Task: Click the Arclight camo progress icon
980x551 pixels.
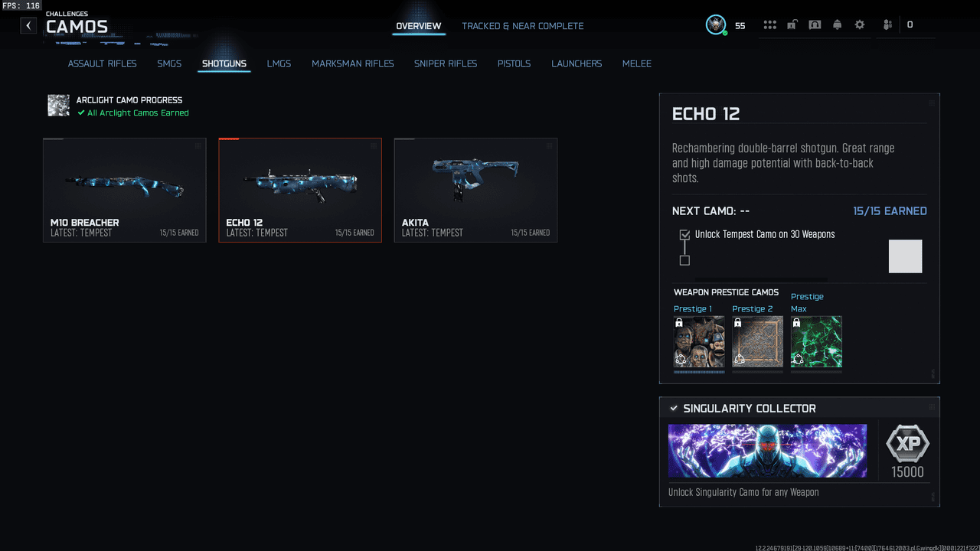Action: click(59, 106)
